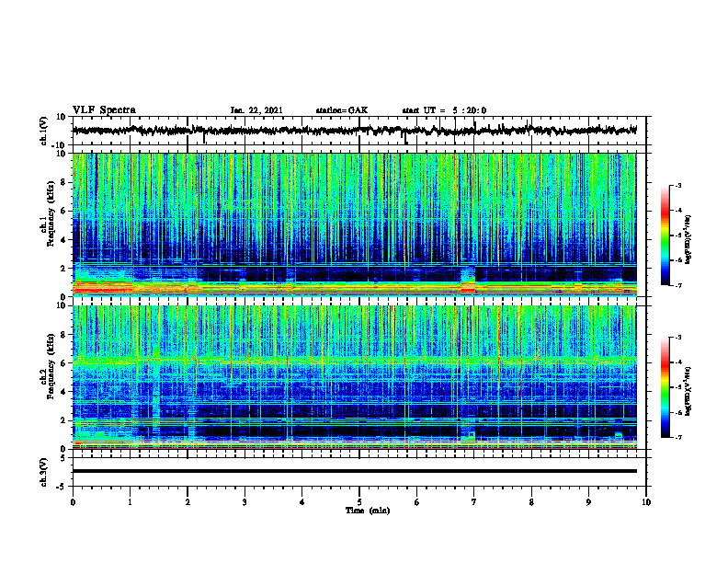Click the 'Time (min)' axis label
This screenshot has height=563, width=728.
pos(368,511)
